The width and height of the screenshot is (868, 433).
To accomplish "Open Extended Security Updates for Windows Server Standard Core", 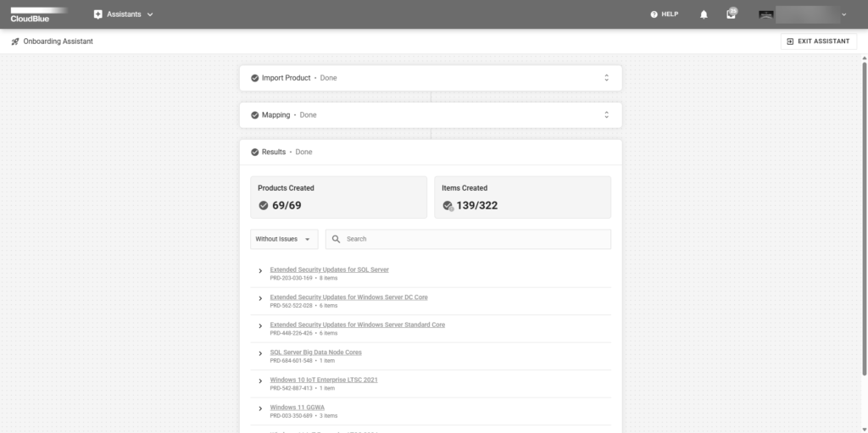I will (358, 325).
